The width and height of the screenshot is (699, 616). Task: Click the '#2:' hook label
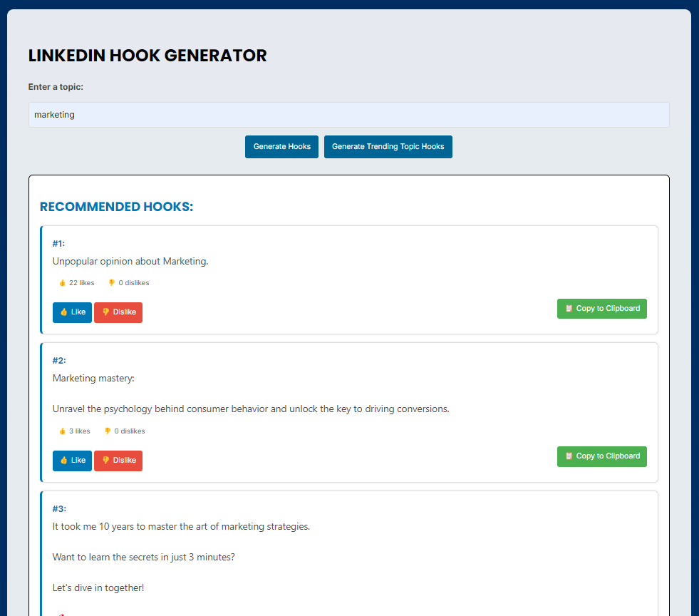point(59,361)
